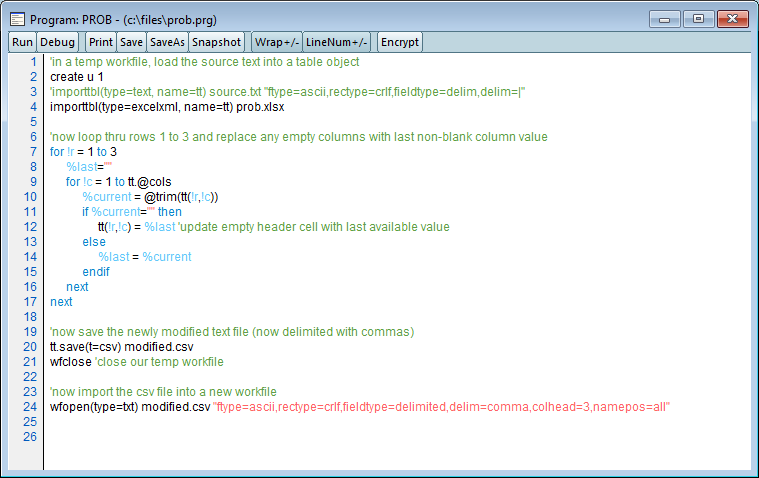Toggle word wrap with Wrap+/-
This screenshot has width=759, height=478.
pos(276,42)
